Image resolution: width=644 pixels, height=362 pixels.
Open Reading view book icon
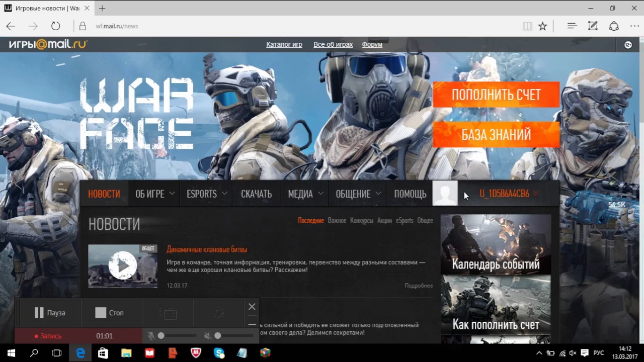pos(527,26)
